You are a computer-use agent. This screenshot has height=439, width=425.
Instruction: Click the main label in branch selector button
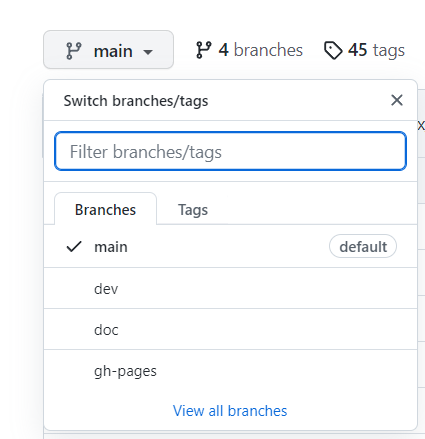[113, 51]
